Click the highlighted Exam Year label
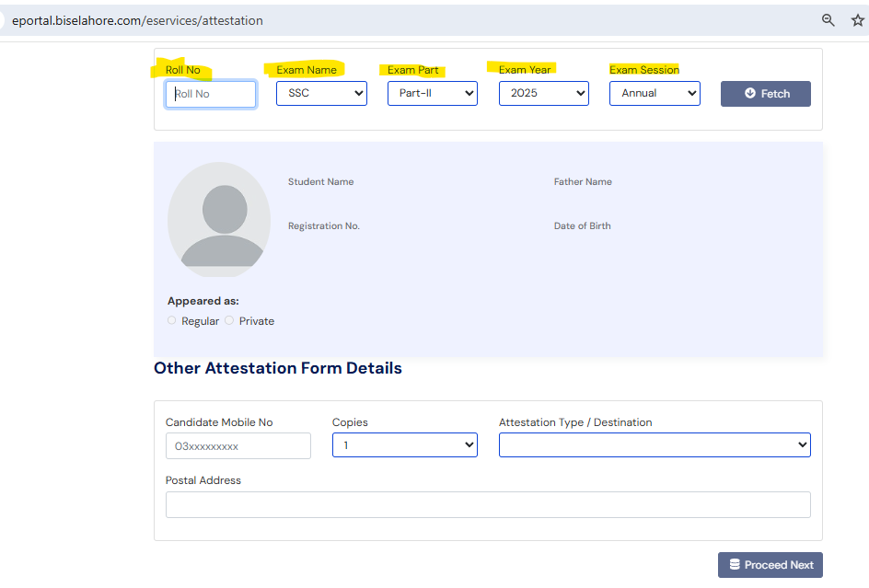 525,70
